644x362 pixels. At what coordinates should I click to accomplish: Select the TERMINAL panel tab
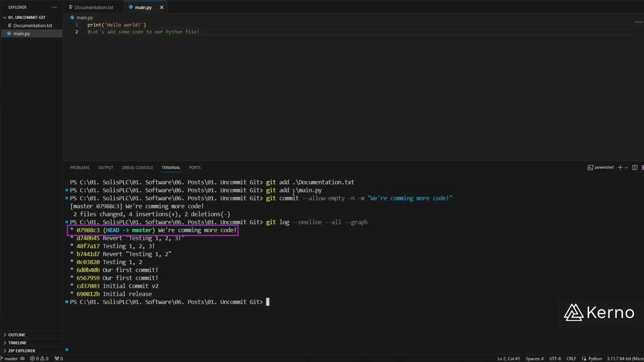pyautogui.click(x=171, y=168)
